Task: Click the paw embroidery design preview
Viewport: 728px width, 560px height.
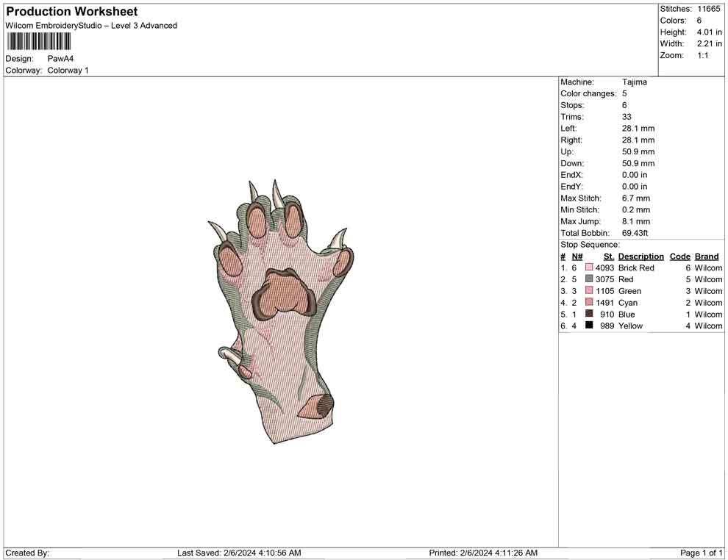Action: point(281,312)
